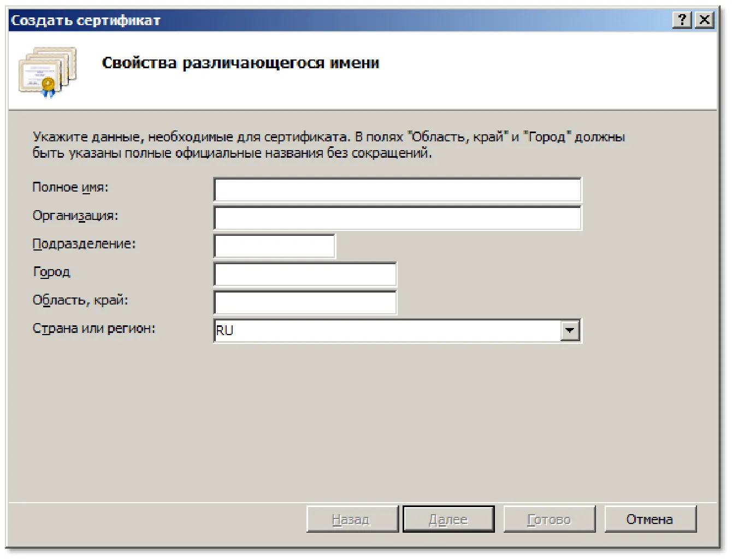
Task: Click the Создать сертификат title bar text
Action: (86, 21)
